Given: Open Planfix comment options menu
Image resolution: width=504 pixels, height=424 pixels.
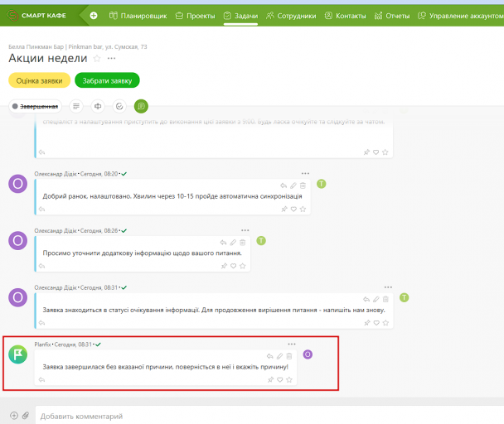Looking at the screenshot, I should [x=292, y=344].
